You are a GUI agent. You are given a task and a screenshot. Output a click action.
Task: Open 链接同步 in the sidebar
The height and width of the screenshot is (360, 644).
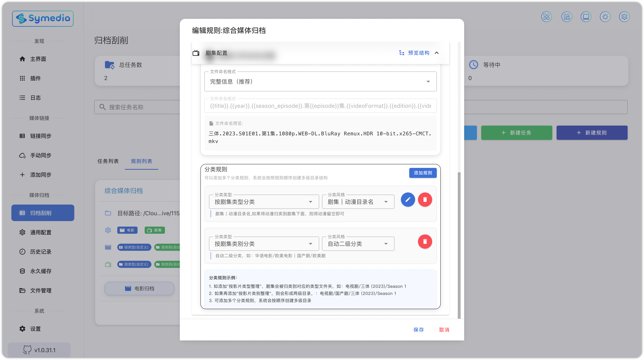point(43,136)
